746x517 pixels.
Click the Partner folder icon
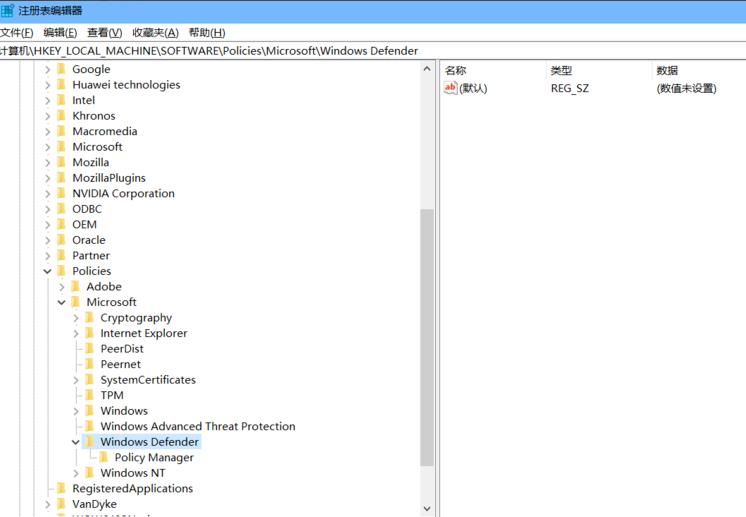(x=61, y=255)
